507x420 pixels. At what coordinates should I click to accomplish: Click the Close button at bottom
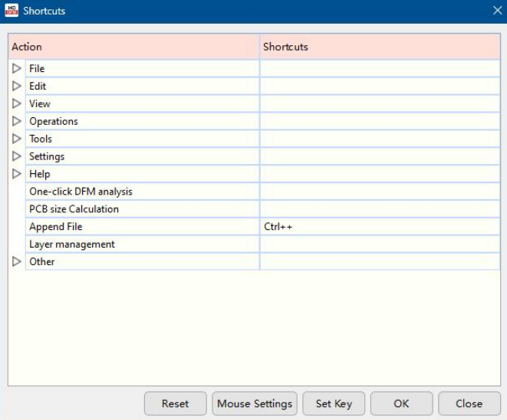(x=469, y=404)
